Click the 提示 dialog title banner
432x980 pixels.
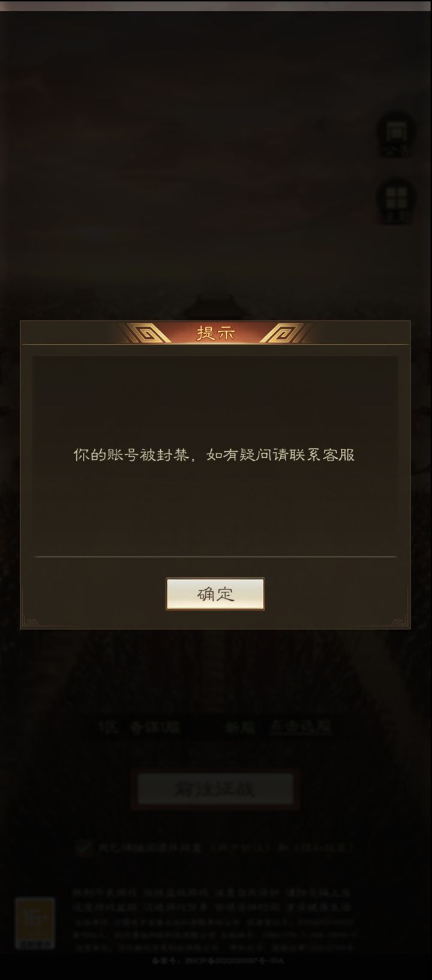click(x=216, y=332)
